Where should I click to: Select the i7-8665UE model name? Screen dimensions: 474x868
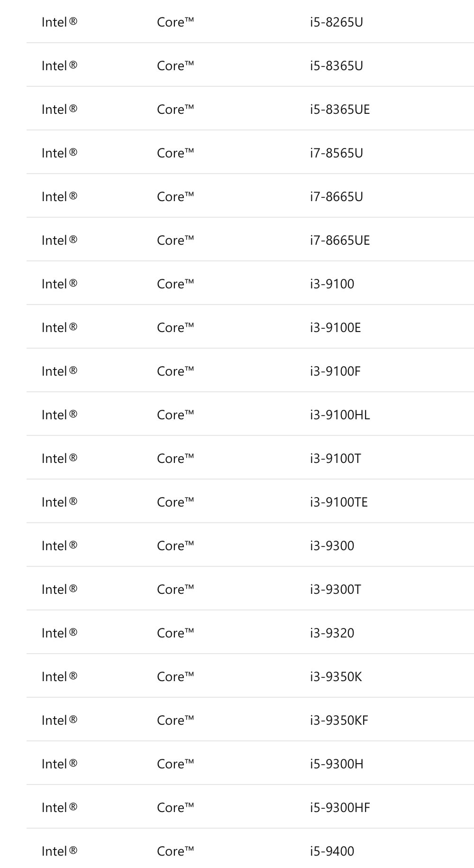click(340, 240)
